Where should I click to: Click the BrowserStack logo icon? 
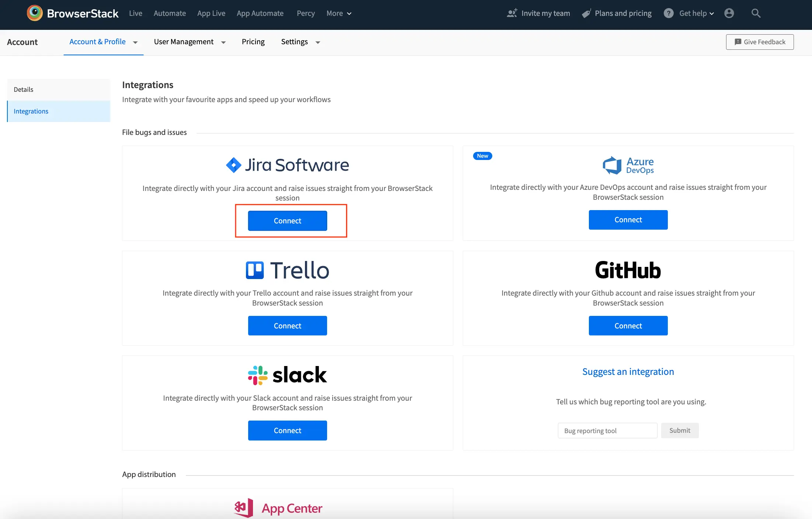click(x=35, y=13)
